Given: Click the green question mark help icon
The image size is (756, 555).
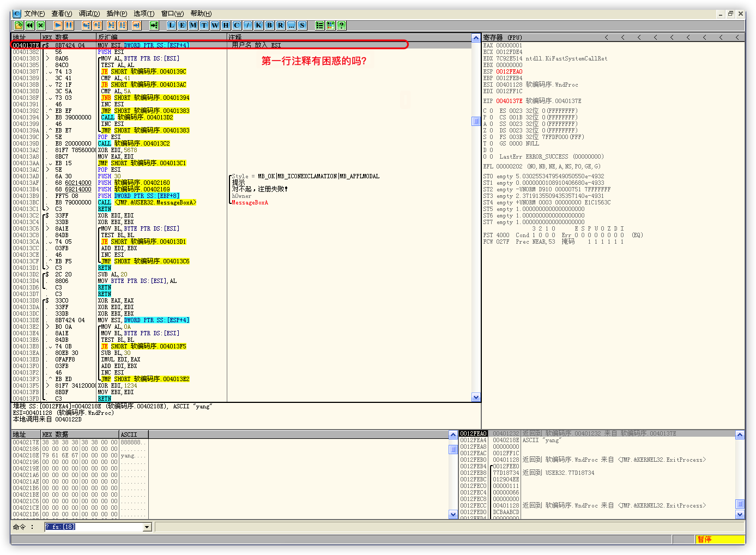Looking at the screenshot, I should click(x=341, y=25).
